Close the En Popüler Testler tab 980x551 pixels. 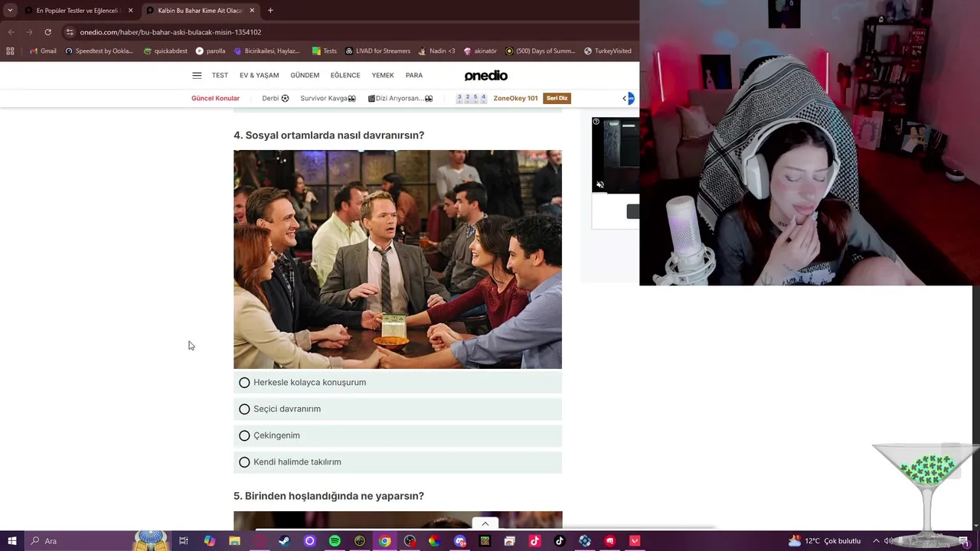point(130,11)
